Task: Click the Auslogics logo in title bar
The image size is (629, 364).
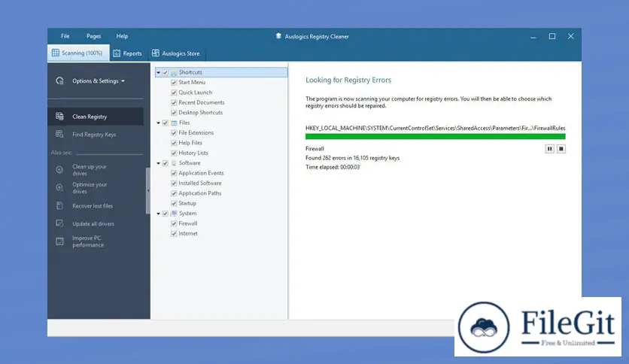Action: click(278, 36)
